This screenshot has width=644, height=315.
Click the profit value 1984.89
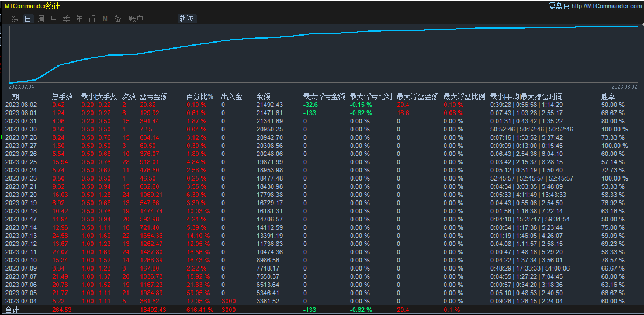click(x=151, y=293)
